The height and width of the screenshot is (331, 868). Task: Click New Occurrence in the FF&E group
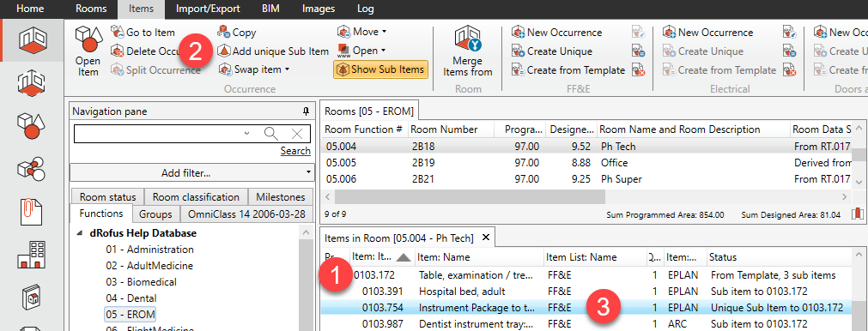click(x=557, y=33)
